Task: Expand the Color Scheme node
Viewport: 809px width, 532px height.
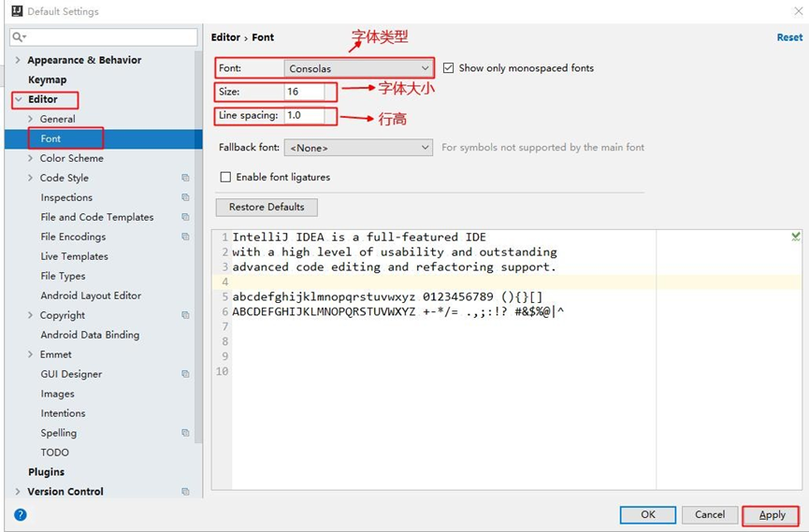Action: pyautogui.click(x=30, y=158)
